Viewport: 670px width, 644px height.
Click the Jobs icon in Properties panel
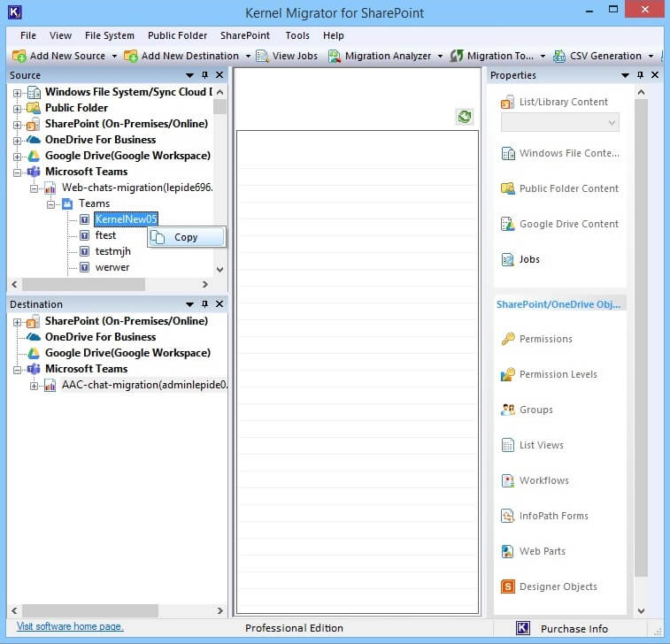pos(508,259)
